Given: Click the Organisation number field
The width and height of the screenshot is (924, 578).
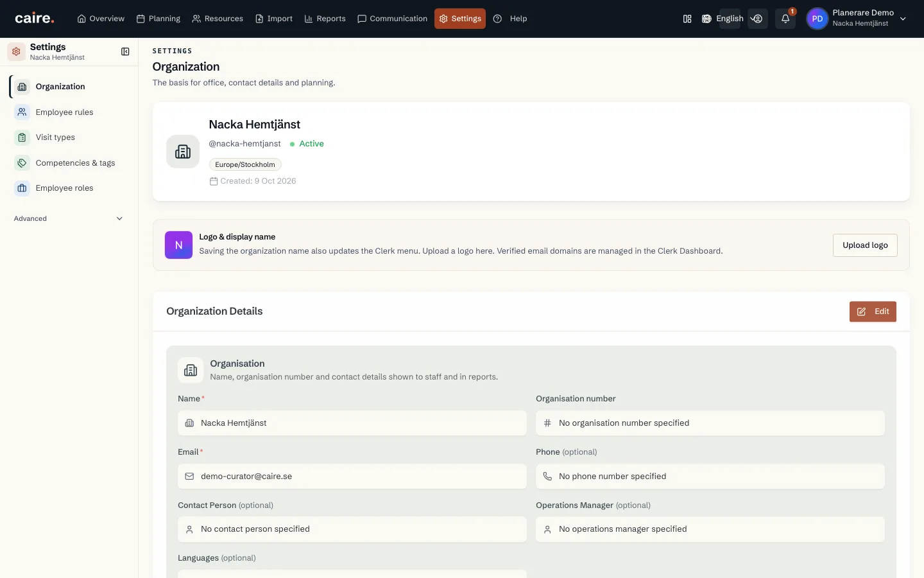Looking at the screenshot, I should 710,423.
